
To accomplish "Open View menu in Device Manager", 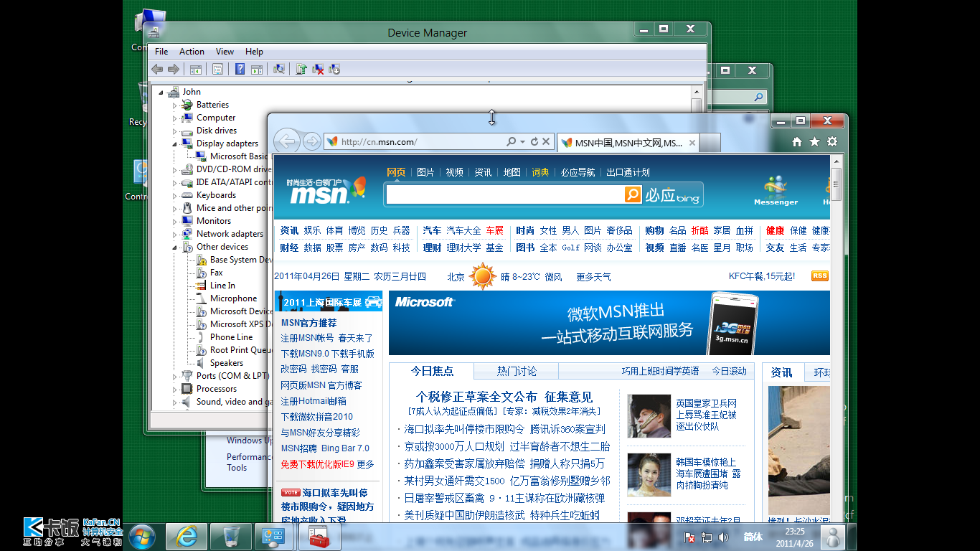I will click(x=225, y=52).
